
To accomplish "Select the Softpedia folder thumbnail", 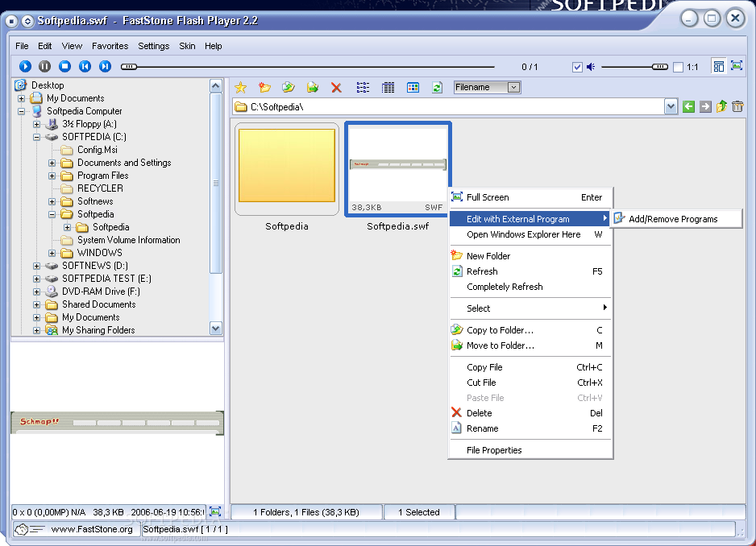I will click(287, 166).
